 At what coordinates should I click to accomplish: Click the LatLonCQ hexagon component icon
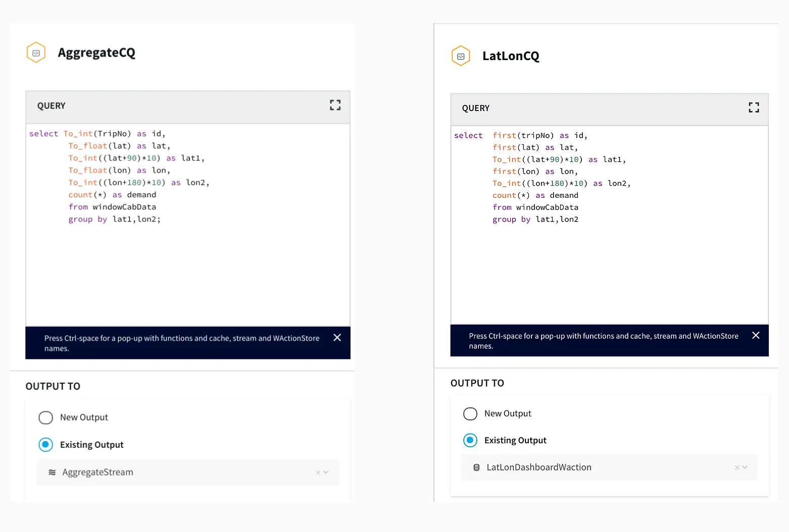(x=460, y=56)
